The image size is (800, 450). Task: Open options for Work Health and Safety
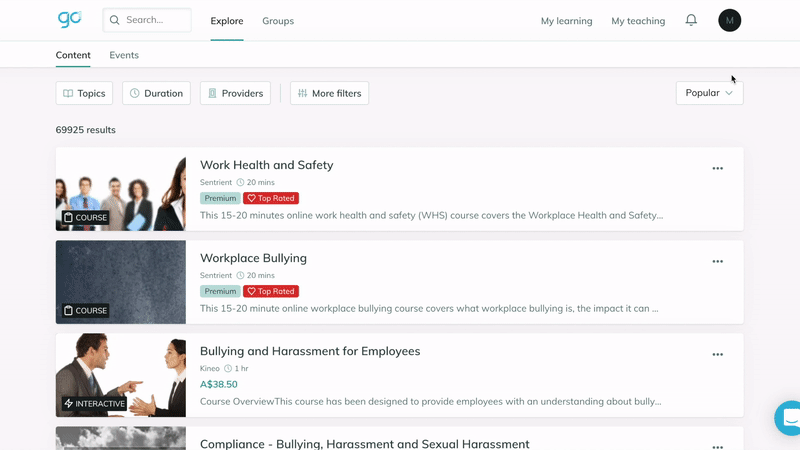[x=717, y=168]
